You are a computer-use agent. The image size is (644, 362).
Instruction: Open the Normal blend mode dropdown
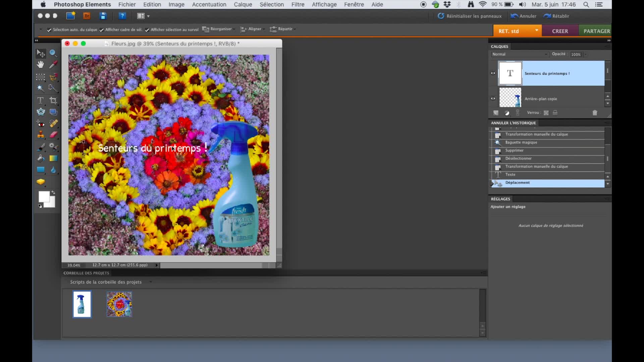[x=519, y=54]
